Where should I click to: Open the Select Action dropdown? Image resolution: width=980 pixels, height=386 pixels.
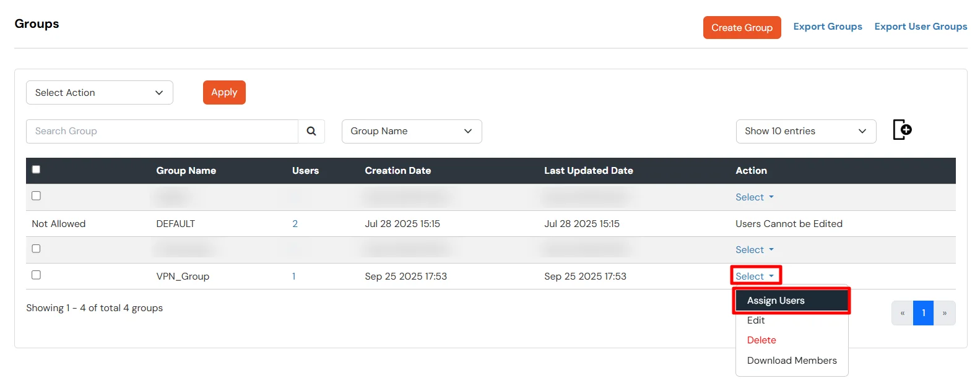click(x=100, y=93)
